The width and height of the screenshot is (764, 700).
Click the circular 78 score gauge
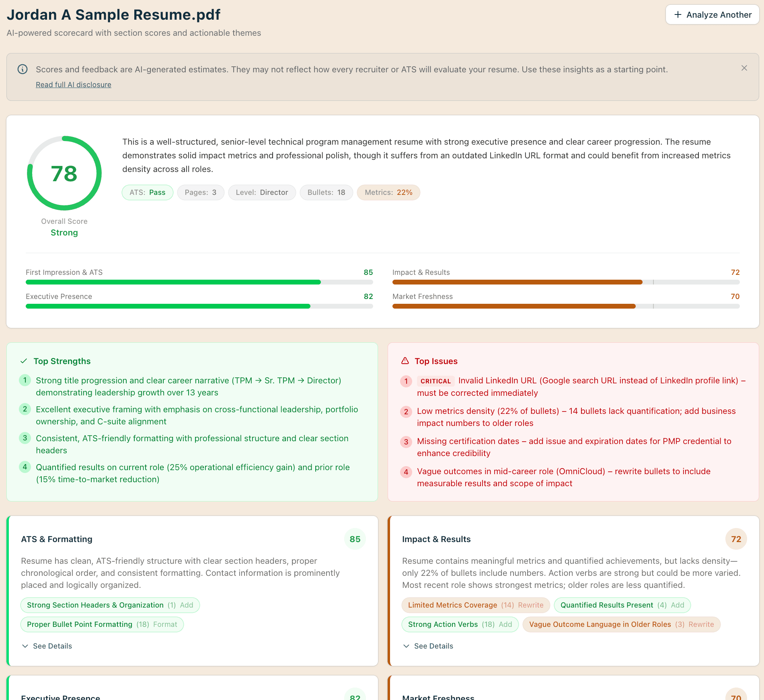click(x=64, y=173)
